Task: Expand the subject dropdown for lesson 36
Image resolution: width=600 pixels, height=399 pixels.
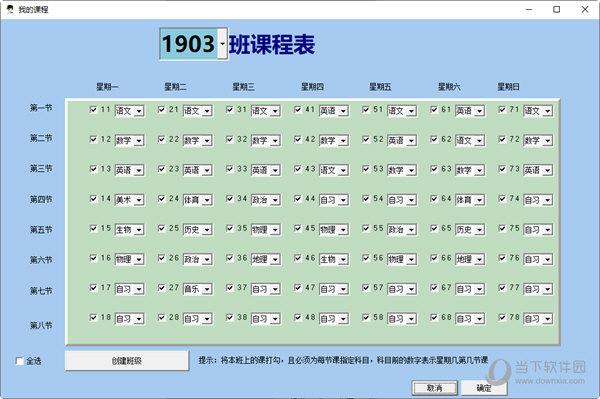Action: click(275, 260)
